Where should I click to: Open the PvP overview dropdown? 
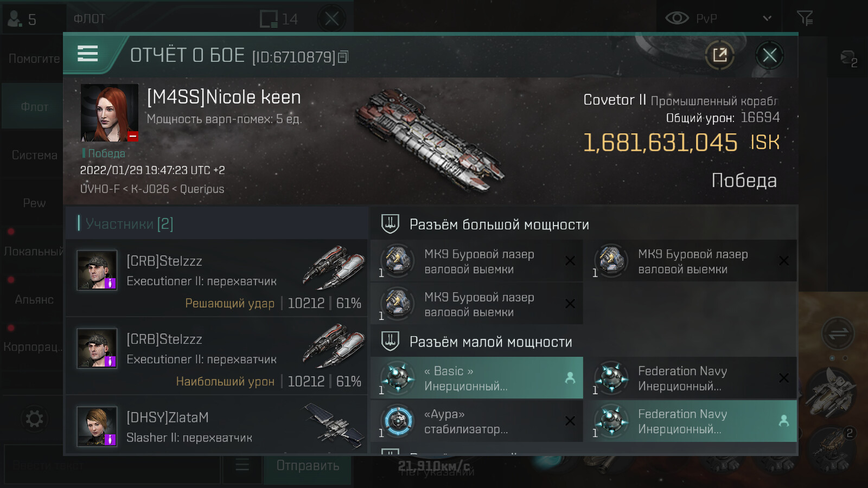coord(767,18)
